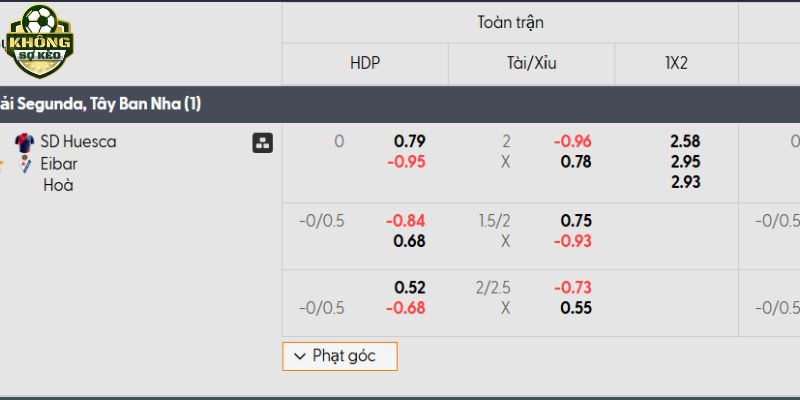Select the 1X2 column header
This screenshot has height=400, width=800.
pos(677,63)
